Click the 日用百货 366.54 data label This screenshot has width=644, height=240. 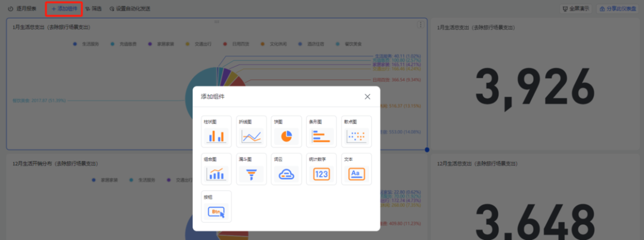pyautogui.click(x=397, y=80)
